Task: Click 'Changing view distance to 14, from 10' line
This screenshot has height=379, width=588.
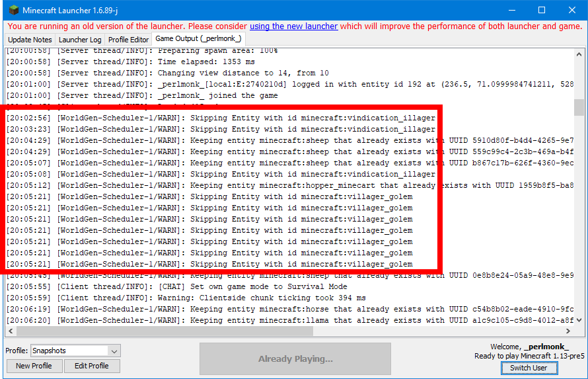Action: pyautogui.click(x=168, y=73)
